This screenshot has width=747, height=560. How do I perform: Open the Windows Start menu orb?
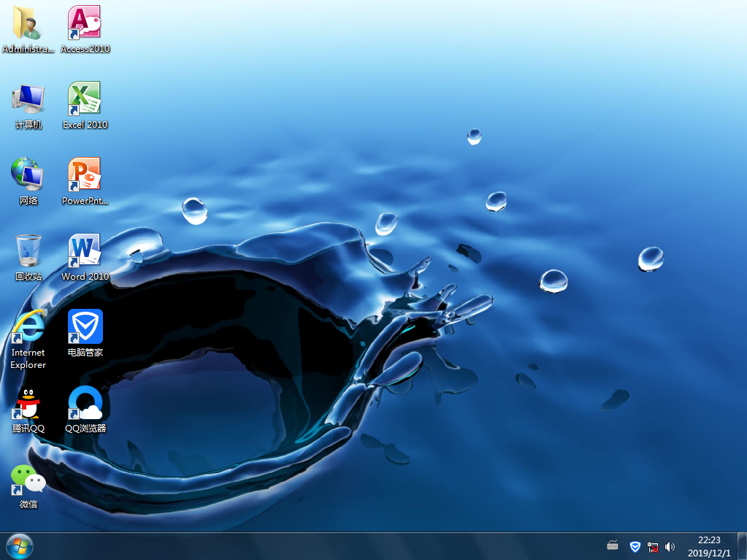tap(20, 546)
